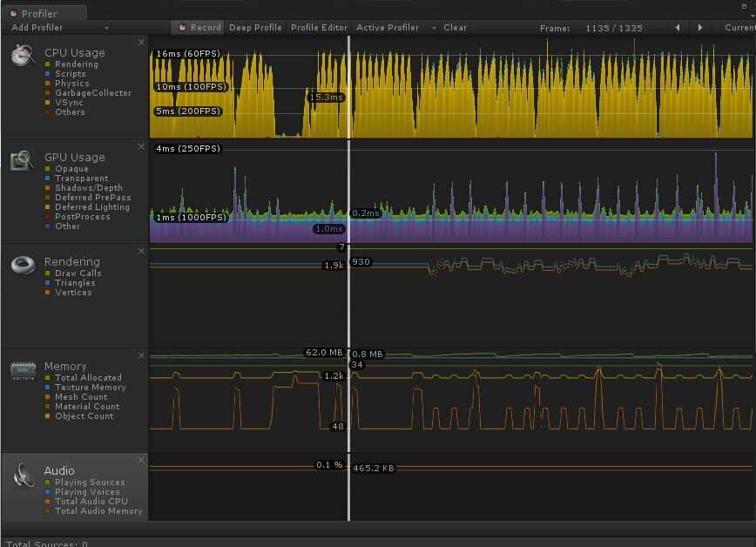Toggle Profile Editor option

[319, 28]
